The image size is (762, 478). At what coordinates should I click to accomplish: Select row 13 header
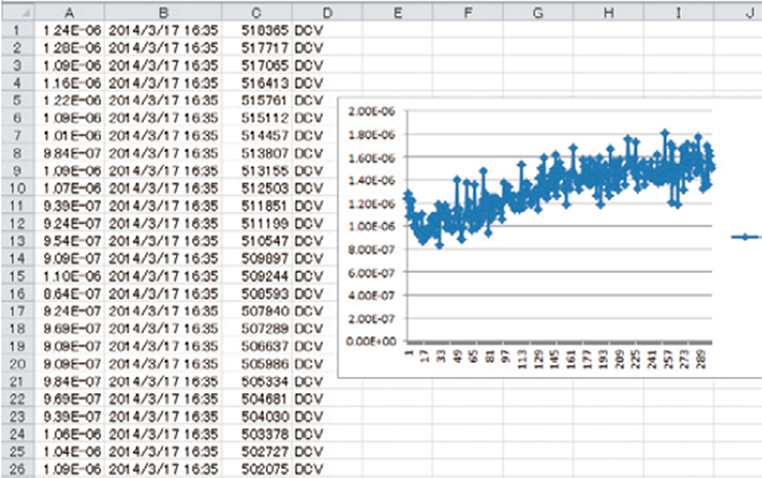pos(17,241)
